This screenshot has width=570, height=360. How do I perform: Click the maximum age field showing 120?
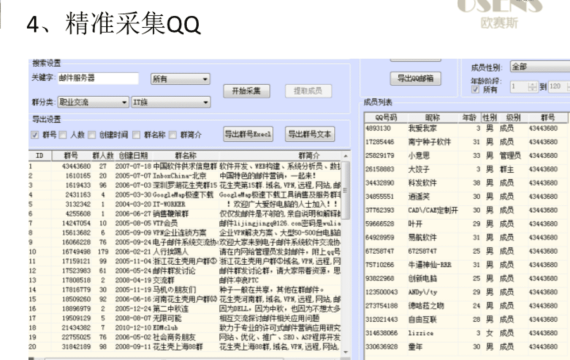click(559, 87)
